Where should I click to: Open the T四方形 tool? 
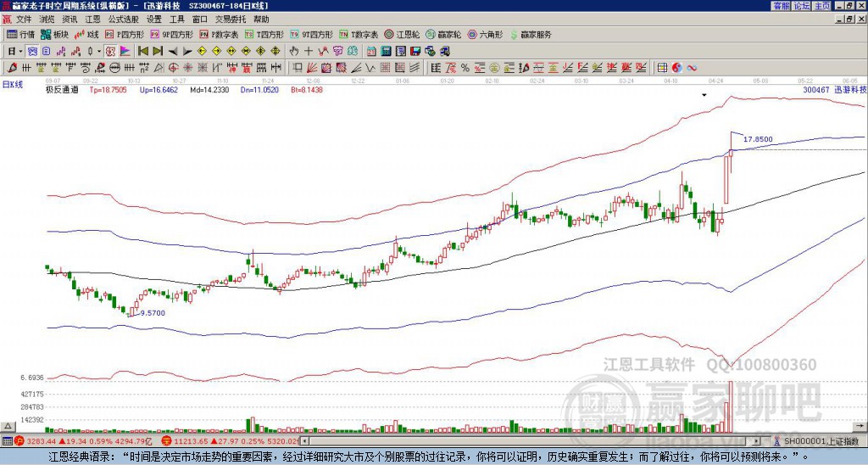coord(264,34)
